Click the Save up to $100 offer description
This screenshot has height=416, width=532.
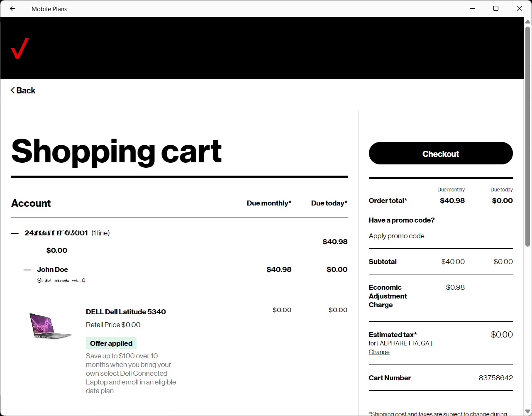pos(131,373)
